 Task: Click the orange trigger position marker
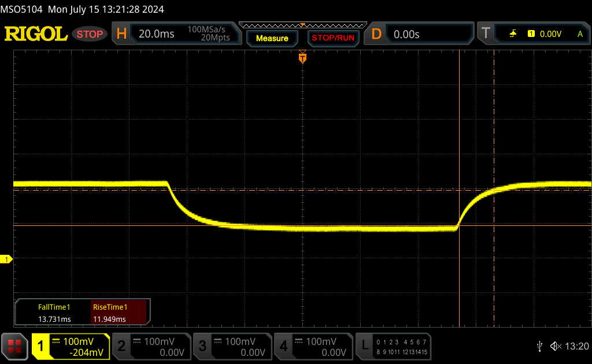pos(302,58)
